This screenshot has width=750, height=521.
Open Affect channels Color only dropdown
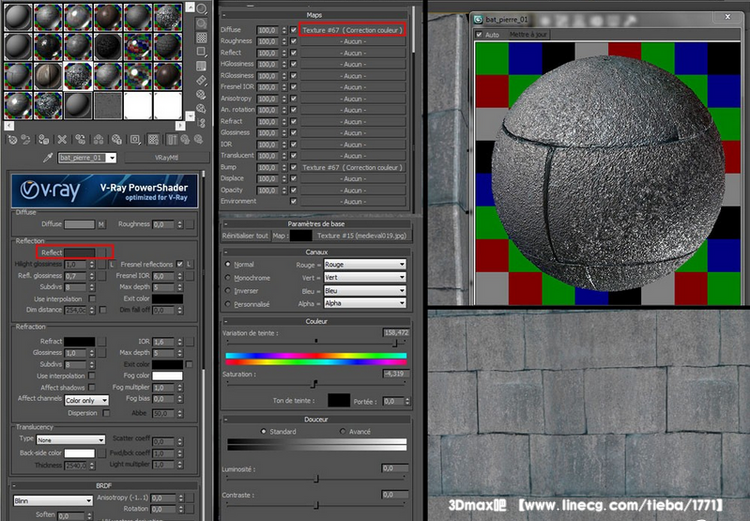click(87, 400)
